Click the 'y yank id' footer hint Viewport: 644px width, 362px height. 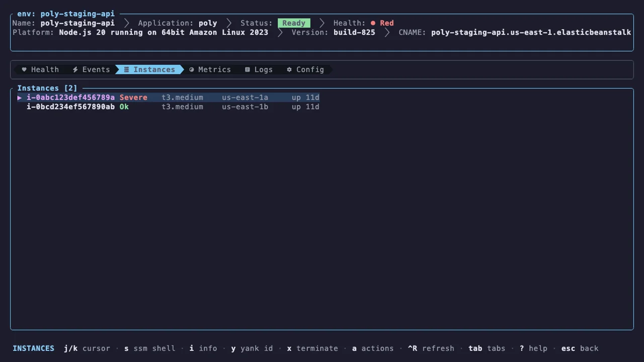click(252, 348)
